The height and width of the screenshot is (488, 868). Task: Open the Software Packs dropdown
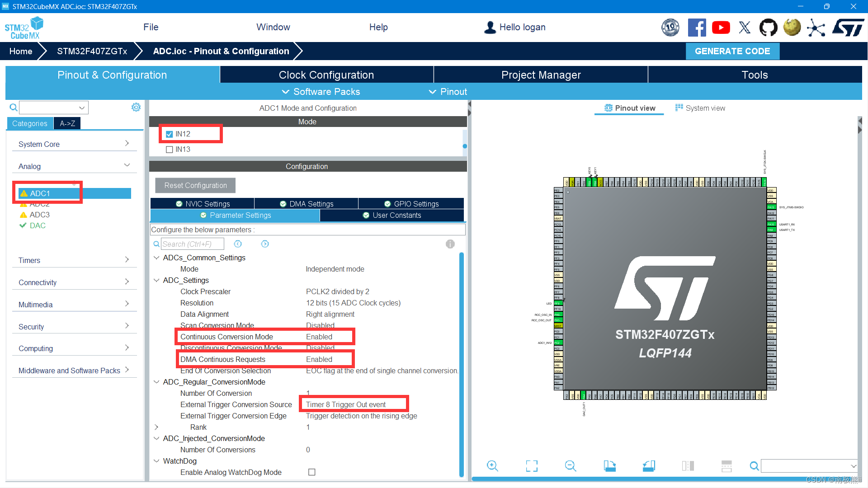point(321,92)
